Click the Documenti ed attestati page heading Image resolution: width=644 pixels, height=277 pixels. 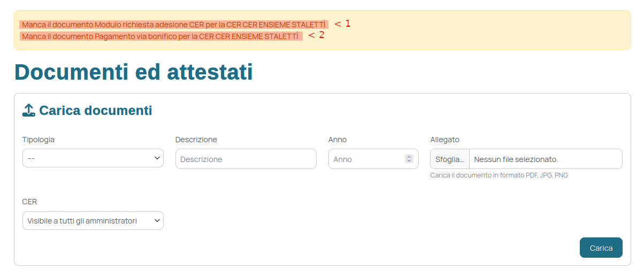tap(133, 72)
